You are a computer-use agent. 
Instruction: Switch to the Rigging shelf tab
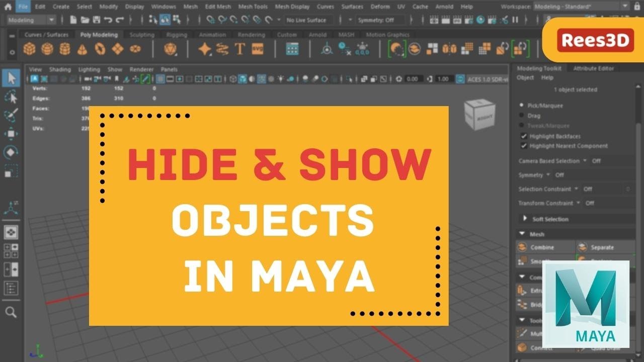tap(177, 35)
